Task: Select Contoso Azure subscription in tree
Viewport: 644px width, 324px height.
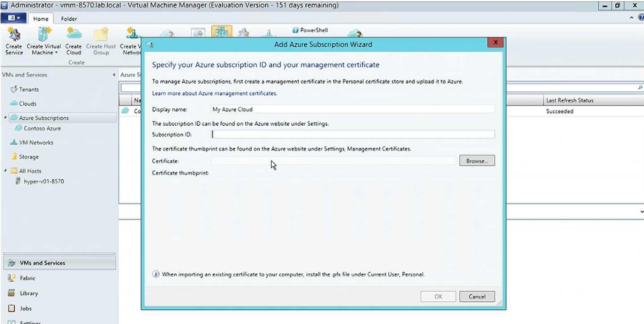Action: (42, 129)
